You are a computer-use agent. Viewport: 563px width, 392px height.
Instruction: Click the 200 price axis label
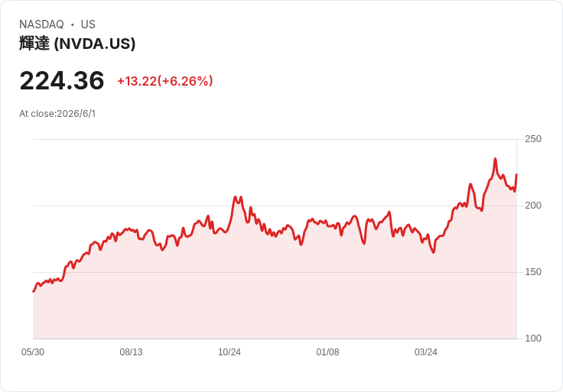tap(533, 206)
